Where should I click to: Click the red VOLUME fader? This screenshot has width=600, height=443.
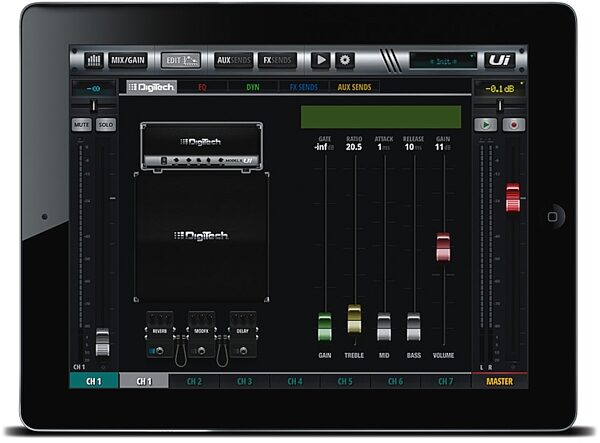click(x=443, y=247)
